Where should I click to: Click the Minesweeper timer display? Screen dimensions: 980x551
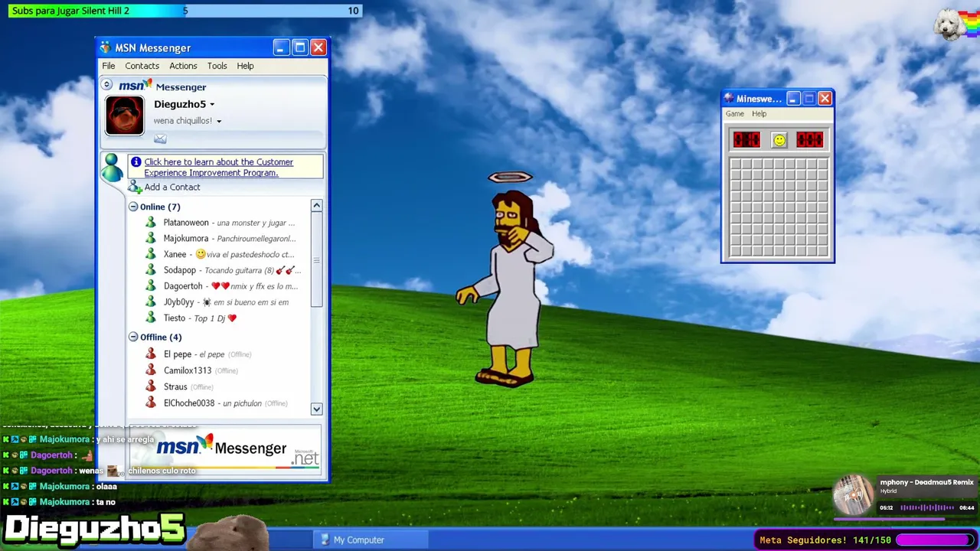tap(810, 140)
